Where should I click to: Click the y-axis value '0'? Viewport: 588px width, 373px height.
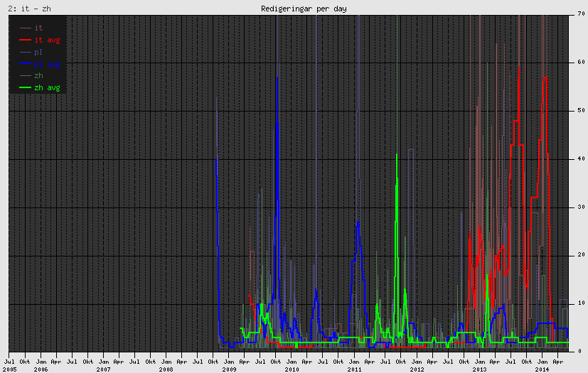(x=579, y=352)
